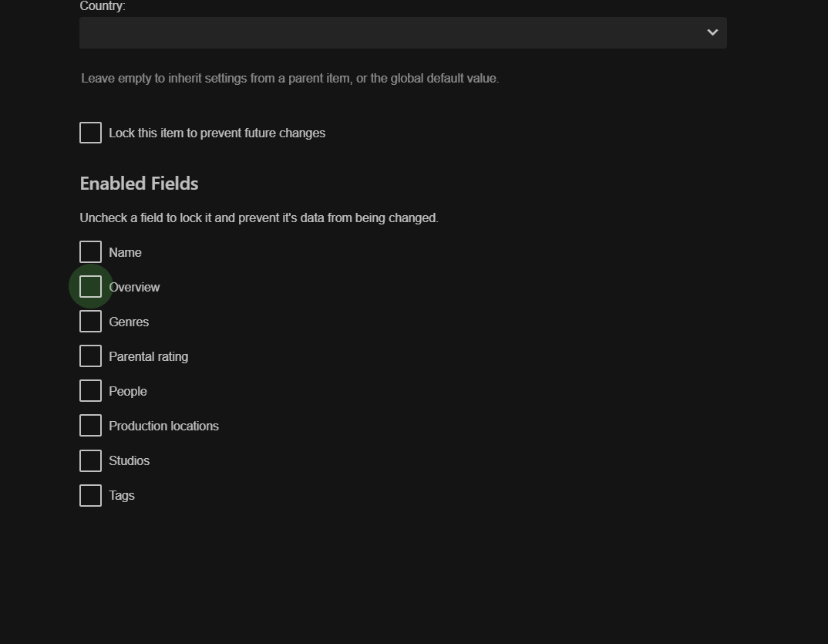Check the Production locations checkbox square
The width and height of the screenshot is (828, 644).
click(x=90, y=426)
